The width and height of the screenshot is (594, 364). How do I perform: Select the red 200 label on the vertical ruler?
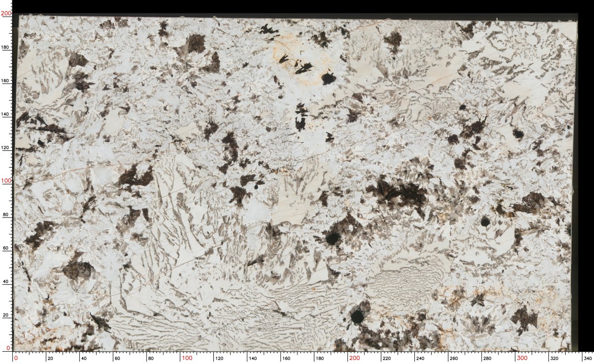point(6,14)
